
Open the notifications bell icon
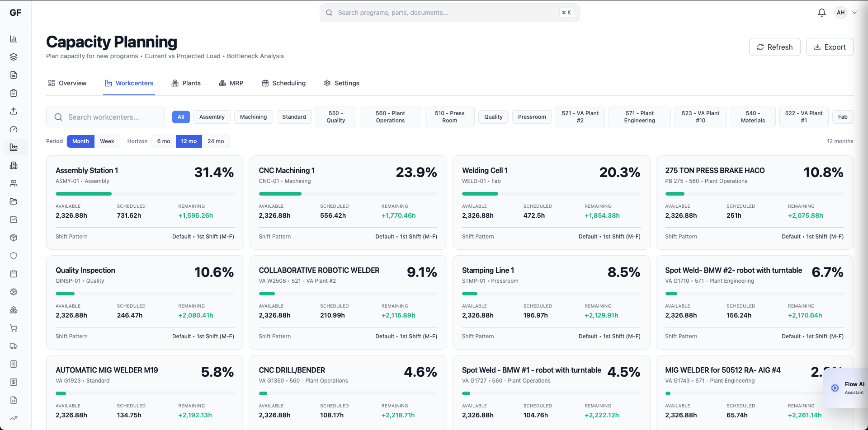(x=821, y=12)
